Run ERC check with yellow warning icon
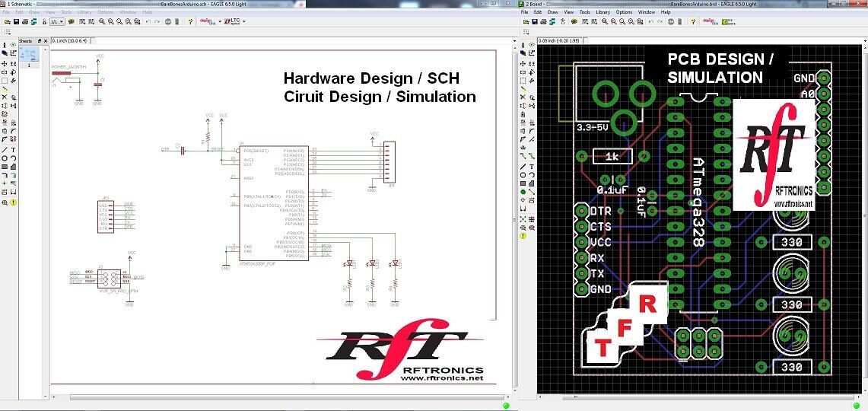 point(14,203)
